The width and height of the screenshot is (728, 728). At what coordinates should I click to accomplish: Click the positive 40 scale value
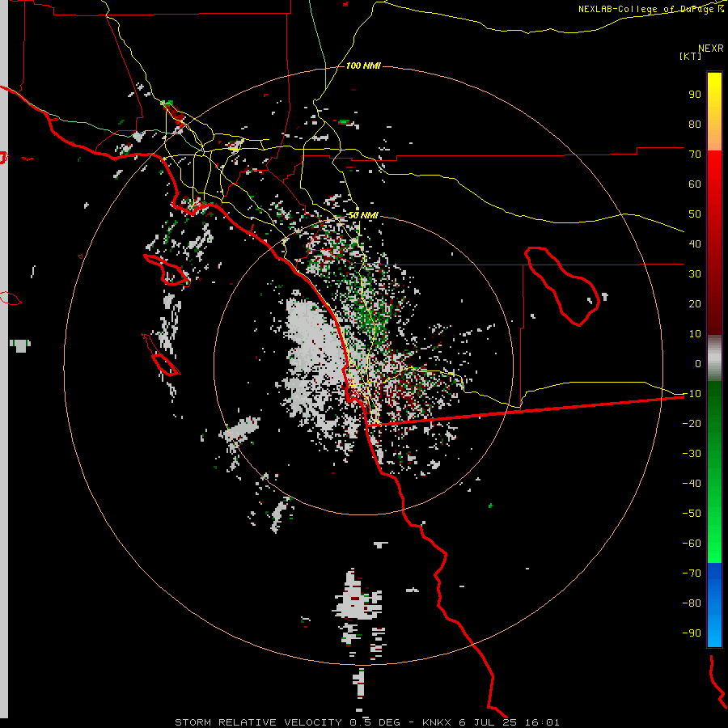click(x=695, y=243)
